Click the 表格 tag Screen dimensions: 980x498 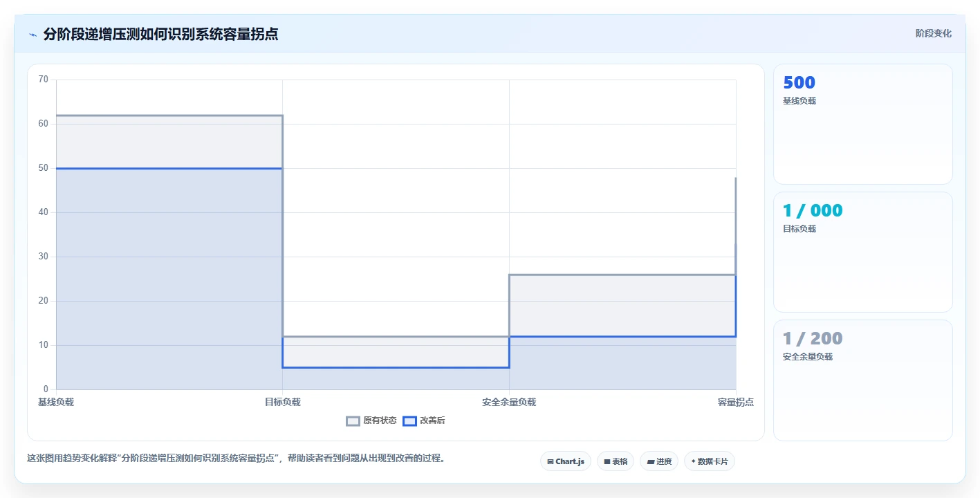[x=615, y=461]
